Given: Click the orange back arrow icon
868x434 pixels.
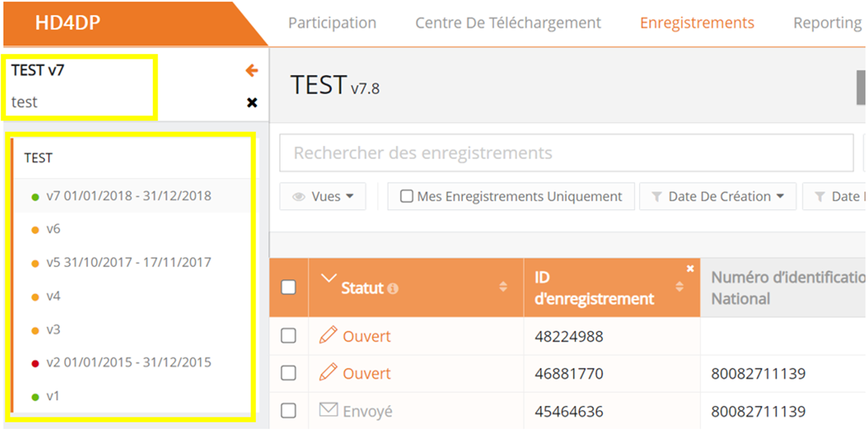Looking at the screenshot, I should tap(251, 71).
